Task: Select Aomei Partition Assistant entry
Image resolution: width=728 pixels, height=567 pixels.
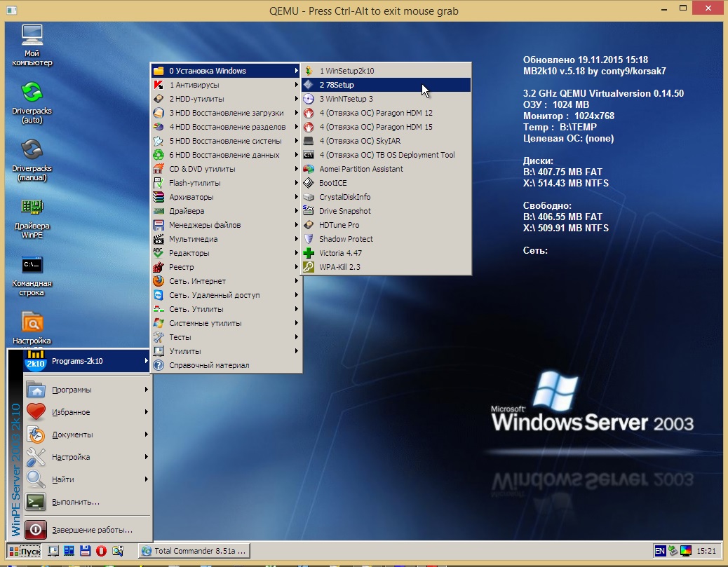Action: pos(386,169)
